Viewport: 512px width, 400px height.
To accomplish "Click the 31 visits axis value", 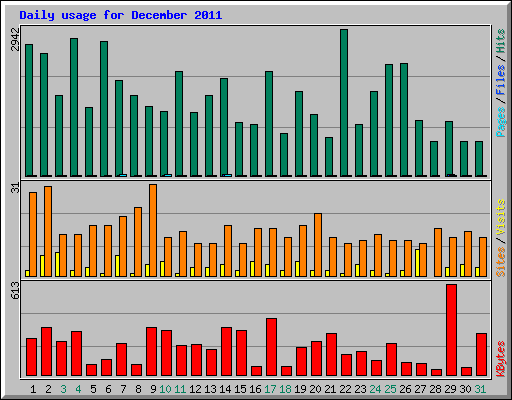I will pos(15,188).
